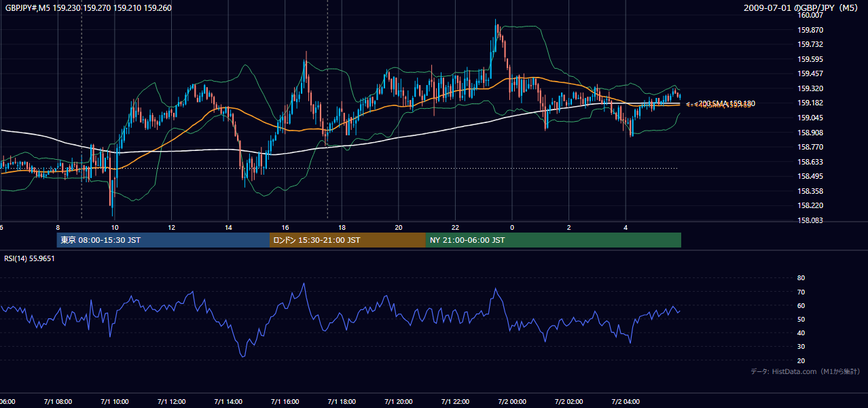Viewport: 868px width, 408px height.
Task: Click price axis value 158.358
Action: tap(810, 191)
